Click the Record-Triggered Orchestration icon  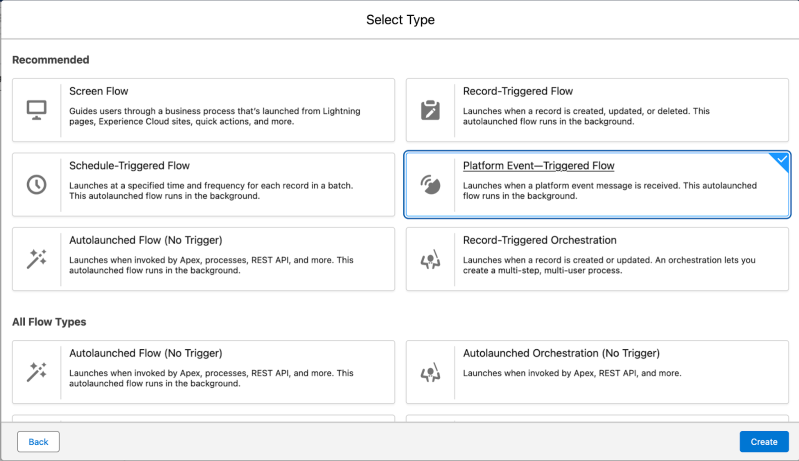pos(430,259)
